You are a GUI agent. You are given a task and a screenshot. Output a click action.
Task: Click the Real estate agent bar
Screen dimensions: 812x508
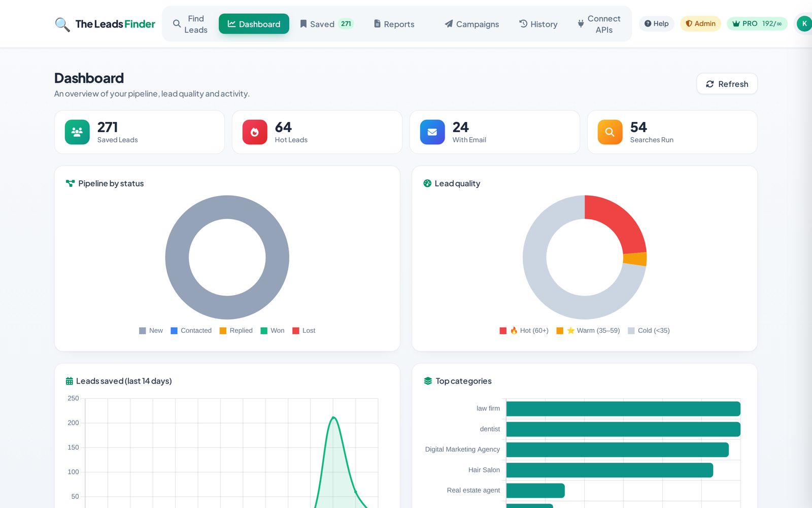point(535,491)
